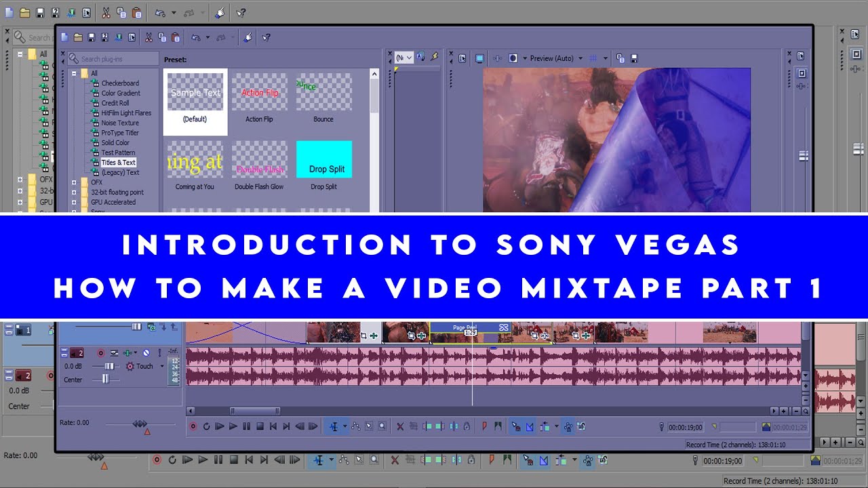The height and width of the screenshot is (488, 868).
Task: Click Undo arrow in inner window toolbar
Action: pos(196,37)
